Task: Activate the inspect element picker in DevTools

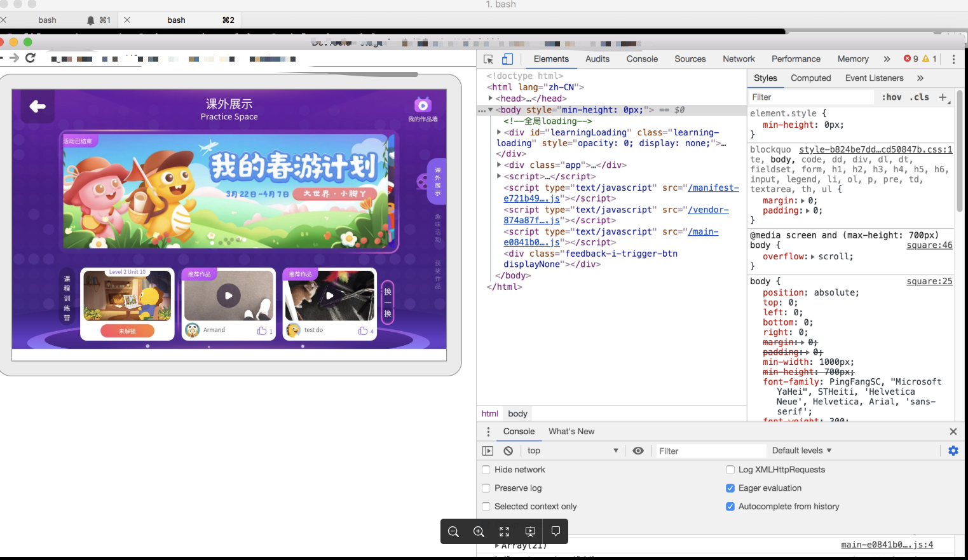Action: tap(488, 59)
